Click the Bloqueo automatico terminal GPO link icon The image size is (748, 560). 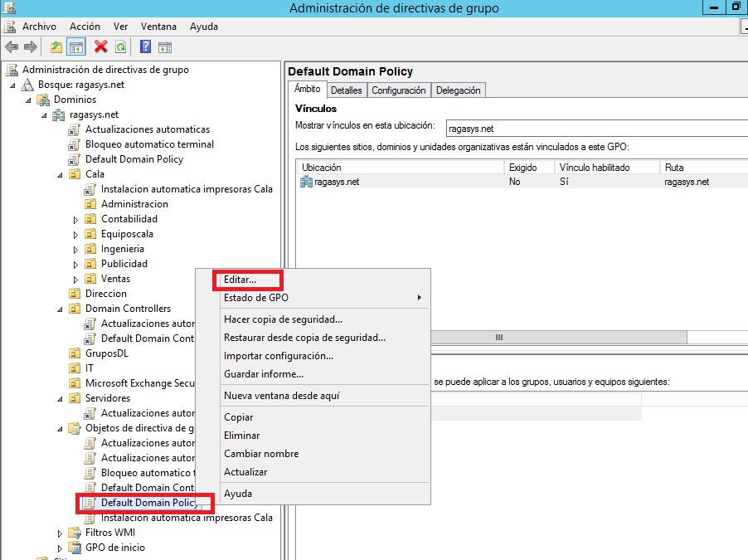point(75,144)
